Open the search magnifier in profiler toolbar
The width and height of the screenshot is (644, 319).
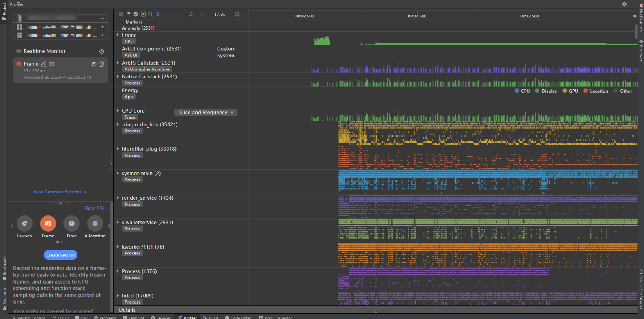click(x=150, y=14)
